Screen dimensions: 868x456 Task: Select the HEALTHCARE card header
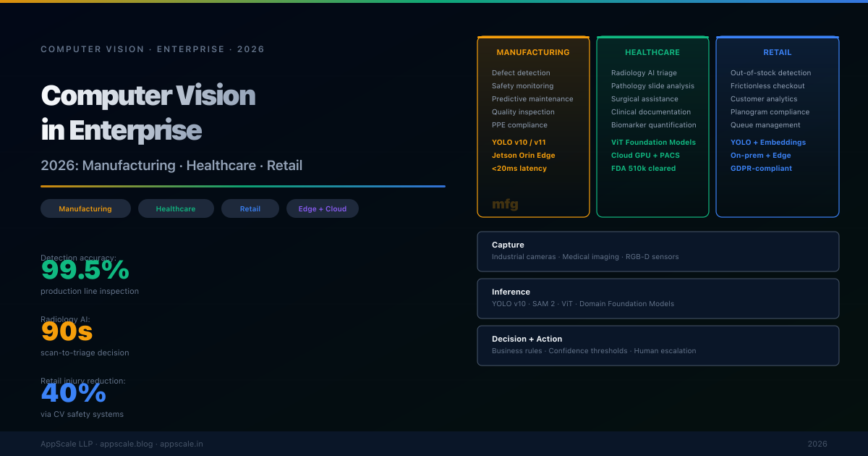652,52
